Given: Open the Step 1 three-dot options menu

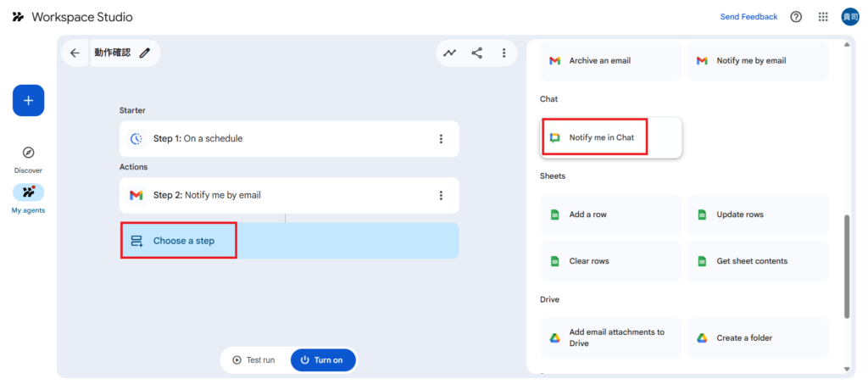Looking at the screenshot, I should (441, 139).
